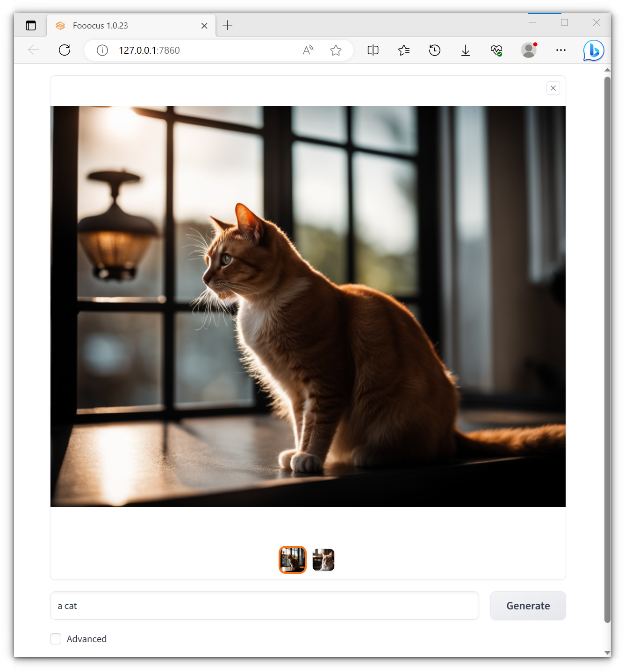Image resolution: width=625 pixels, height=672 pixels.
Task: Select the highlighted first gallery thumbnail
Action: (x=292, y=559)
